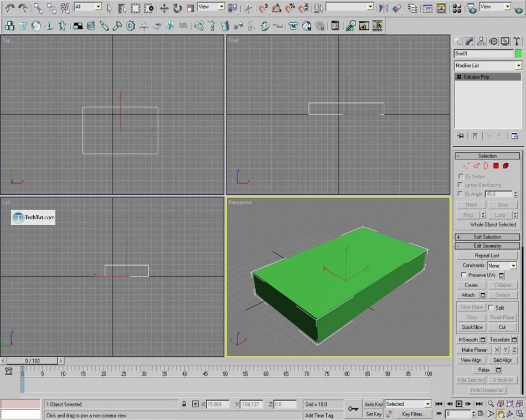Open the Modifier List dropdown
The image size is (526, 420).
coord(488,65)
